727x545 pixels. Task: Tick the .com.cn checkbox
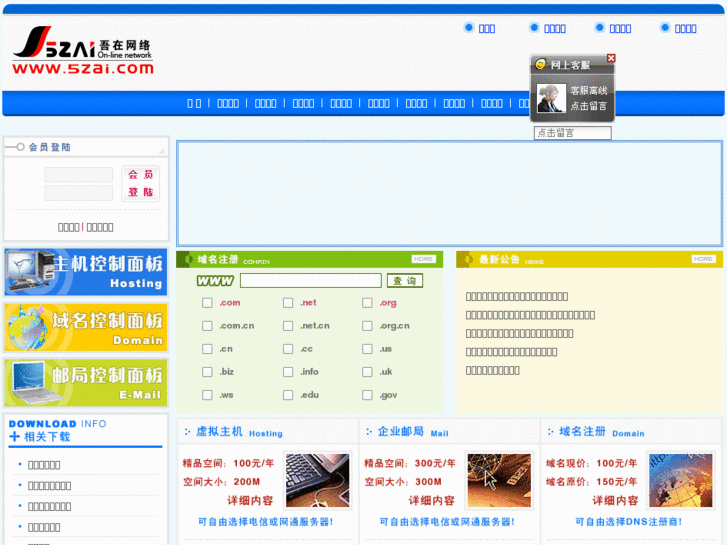[207, 326]
